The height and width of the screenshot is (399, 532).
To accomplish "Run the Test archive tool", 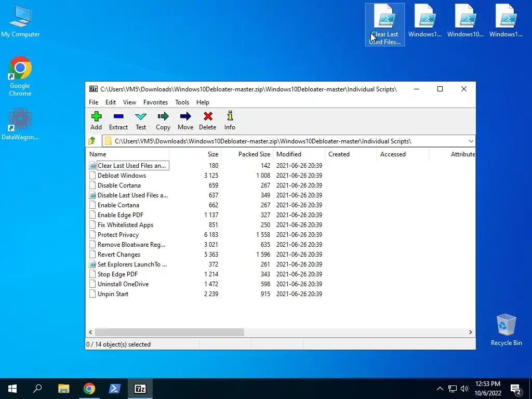I will click(141, 121).
